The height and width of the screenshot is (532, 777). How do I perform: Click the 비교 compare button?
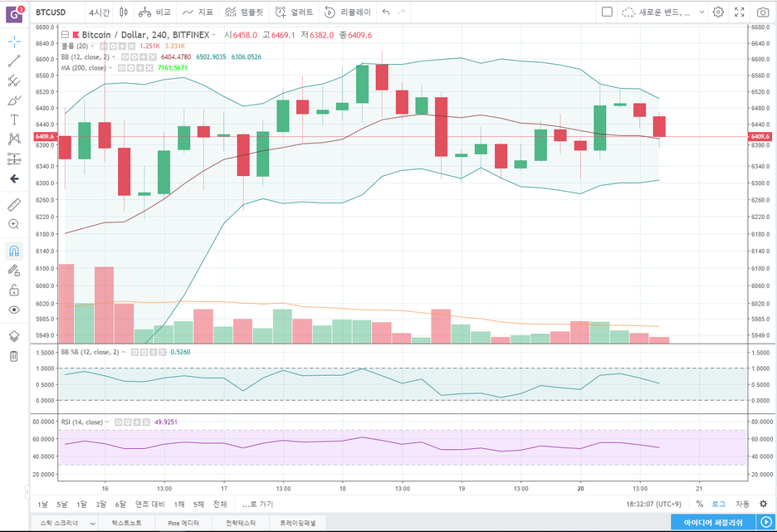[x=154, y=12]
